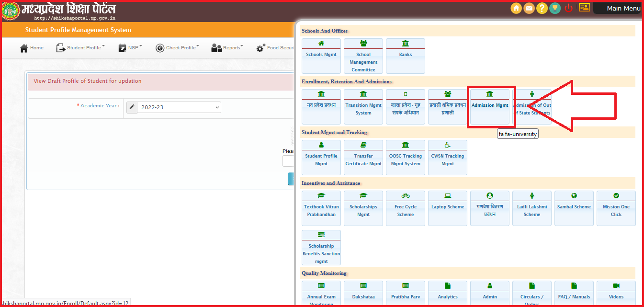The image size is (644, 307).
Task: Open the Laptop Scheme tile
Action: coord(448,208)
